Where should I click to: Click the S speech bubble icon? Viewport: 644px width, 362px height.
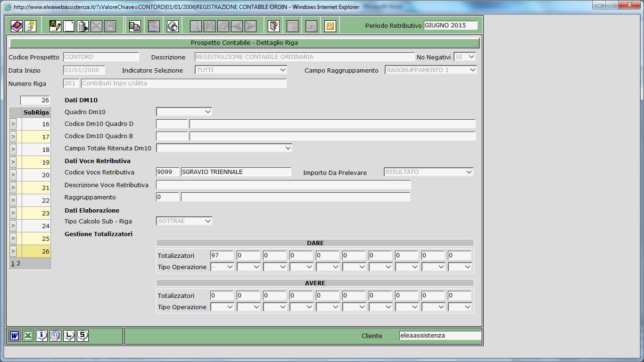coord(83,336)
